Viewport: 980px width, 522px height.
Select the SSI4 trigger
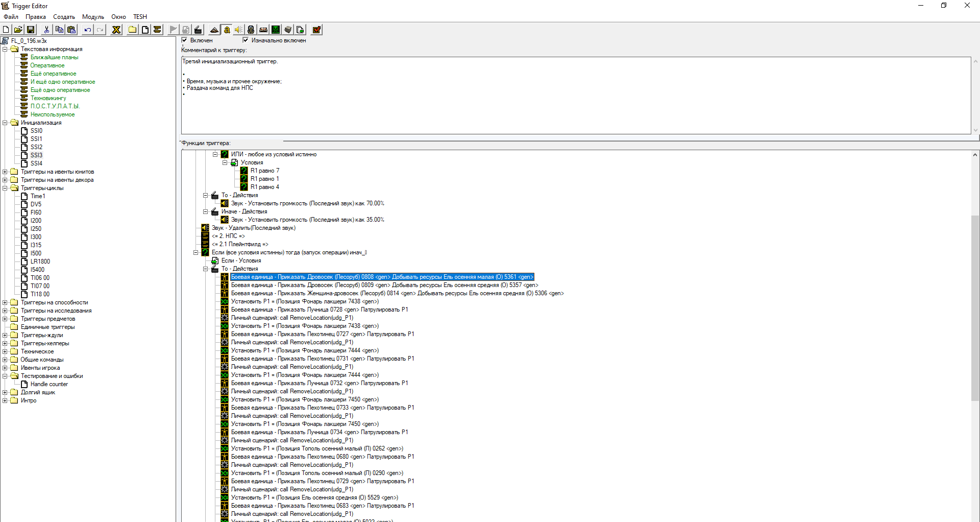(x=36, y=163)
